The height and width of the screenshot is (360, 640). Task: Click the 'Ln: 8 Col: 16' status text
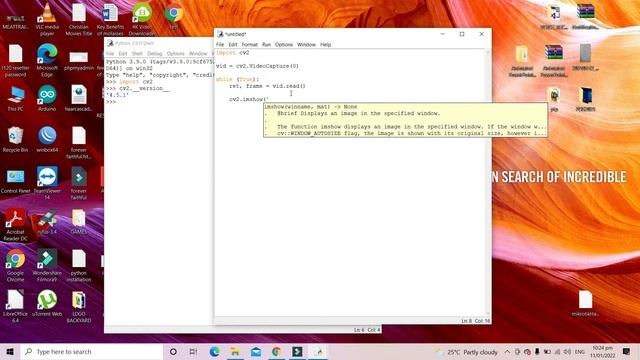tap(476, 321)
